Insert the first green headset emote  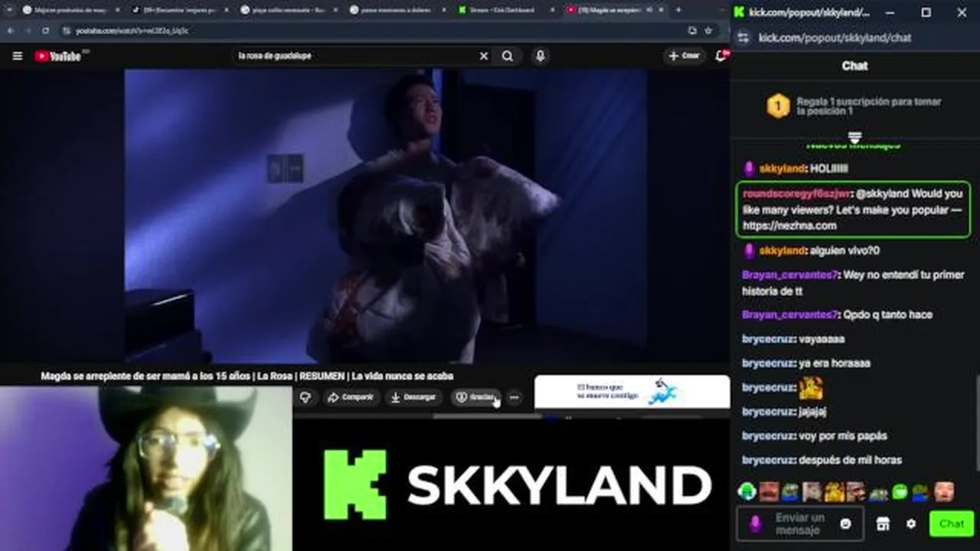[747, 491]
